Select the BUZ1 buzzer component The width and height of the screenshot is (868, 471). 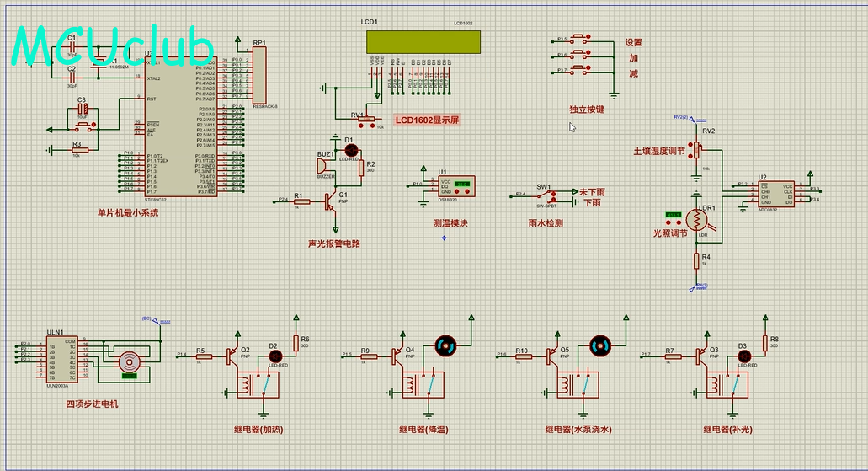[x=325, y=167]
